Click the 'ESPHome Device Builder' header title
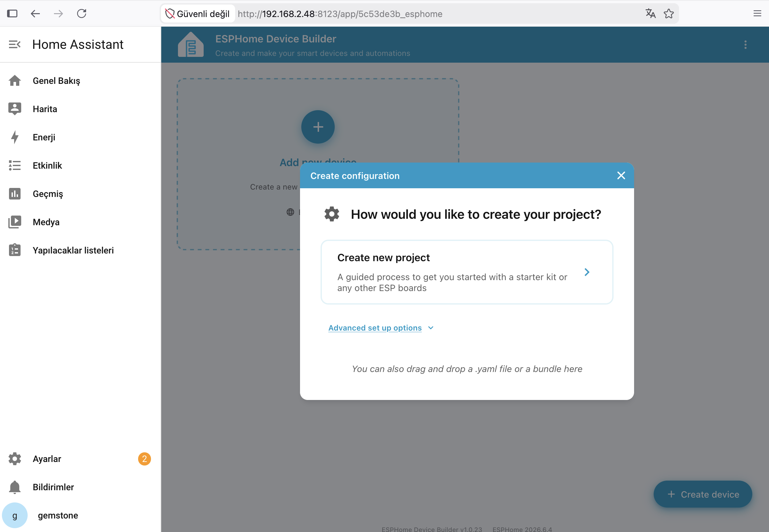769x532 pixels. pos(276,39)
